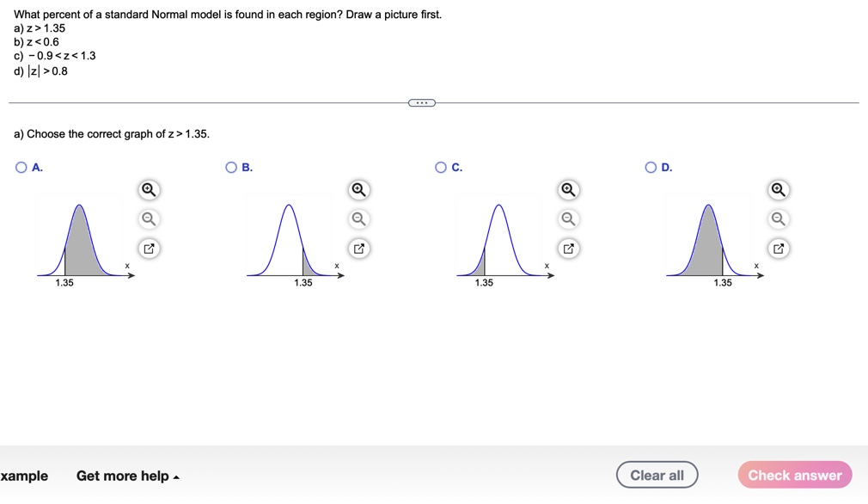Screen dimensions: 868x504
Task: Zoom in on graph D
Action: 779,189
